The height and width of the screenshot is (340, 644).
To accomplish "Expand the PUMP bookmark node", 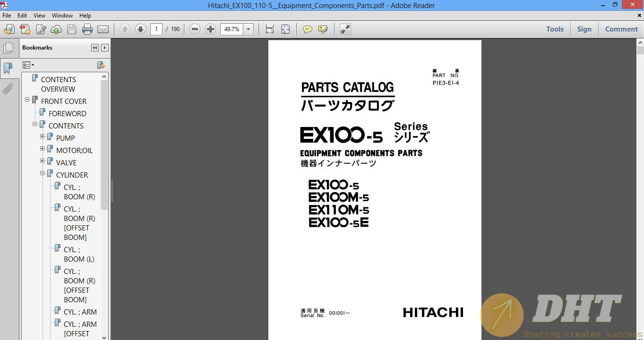I will (x=43, y=136).
